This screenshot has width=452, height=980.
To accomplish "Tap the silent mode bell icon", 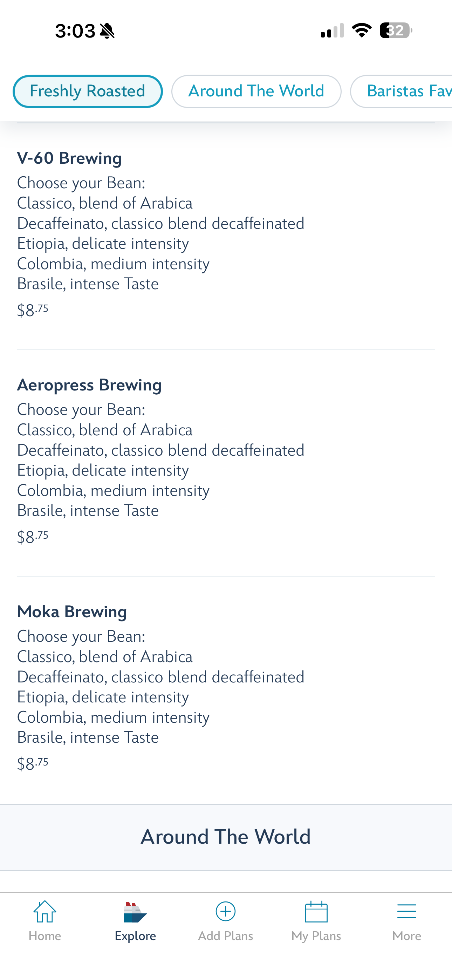I will tap(107, 31).
